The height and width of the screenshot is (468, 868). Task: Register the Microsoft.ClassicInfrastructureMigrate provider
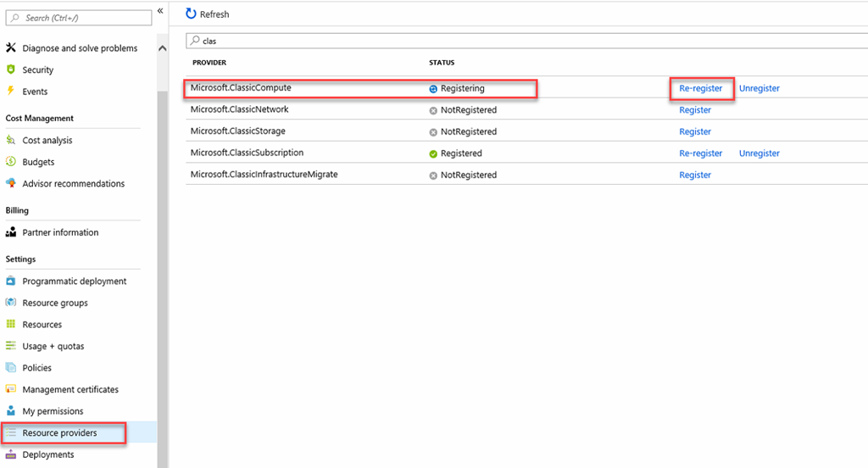pos(695,175)
